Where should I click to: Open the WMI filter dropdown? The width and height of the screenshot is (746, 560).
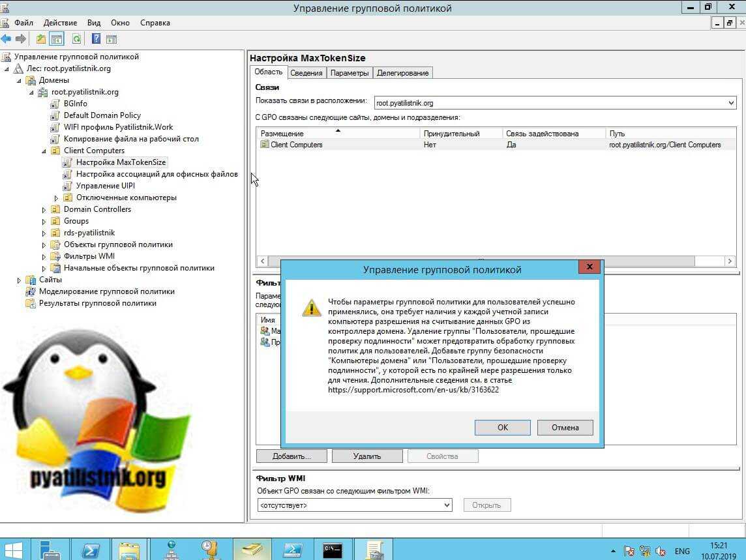[447, 505]
